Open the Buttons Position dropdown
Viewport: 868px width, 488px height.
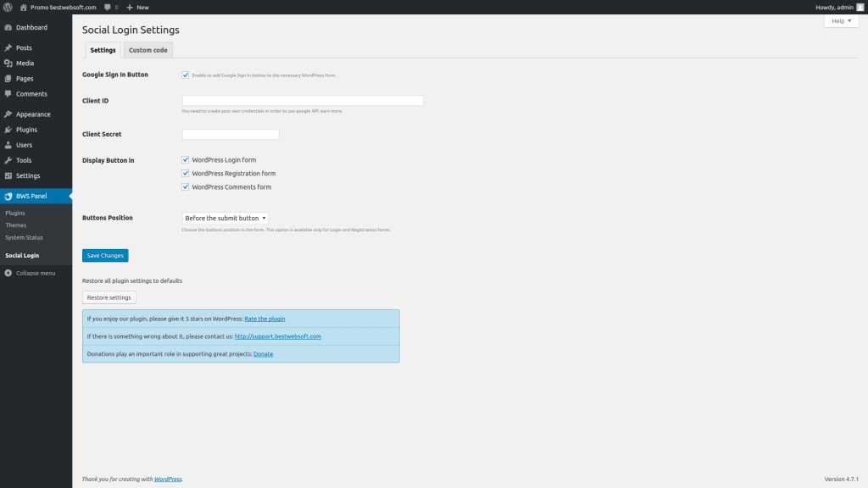[225, 218]
